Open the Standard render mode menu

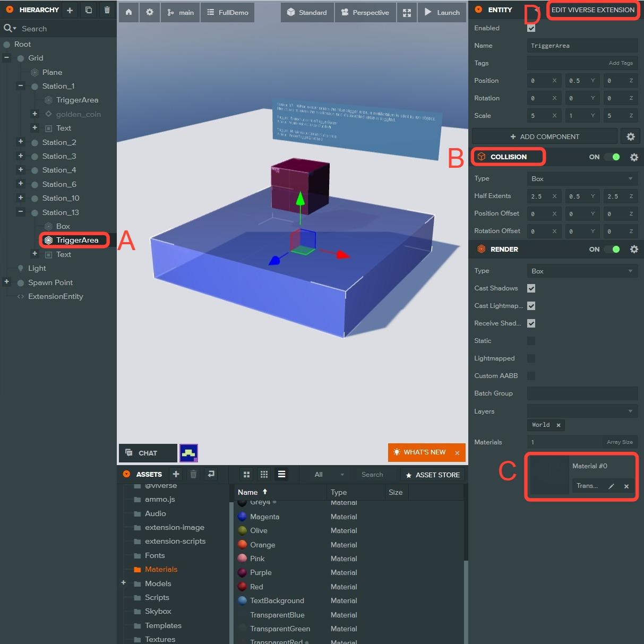click(x=307, y=12)
